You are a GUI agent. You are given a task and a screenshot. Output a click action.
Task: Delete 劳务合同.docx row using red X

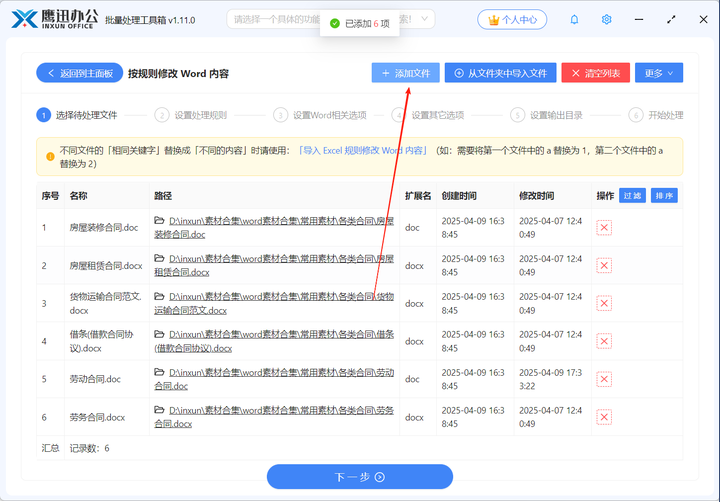604,417
